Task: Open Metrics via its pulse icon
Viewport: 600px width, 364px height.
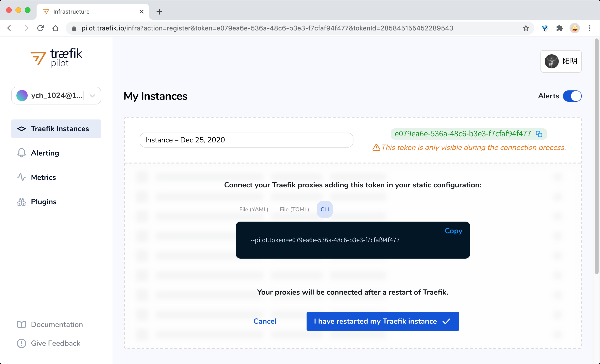Action: 21,177
